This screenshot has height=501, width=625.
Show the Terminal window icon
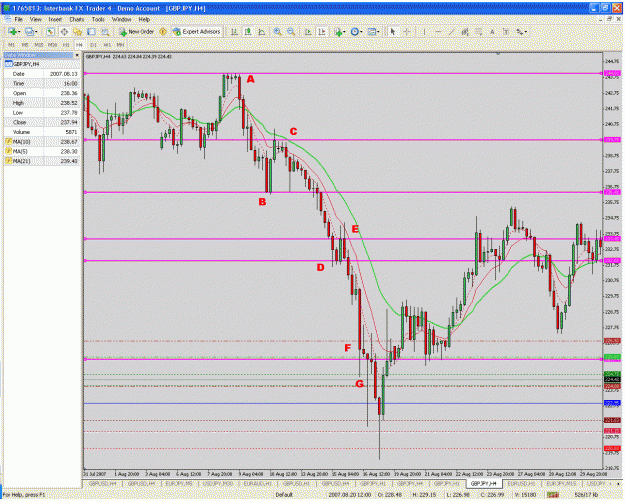tap(91, 32)
